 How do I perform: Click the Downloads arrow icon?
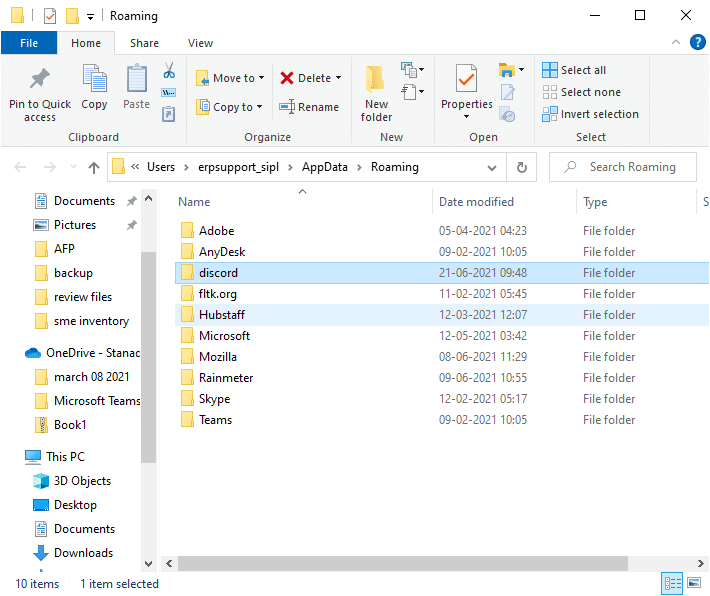(x=41, y=553)
